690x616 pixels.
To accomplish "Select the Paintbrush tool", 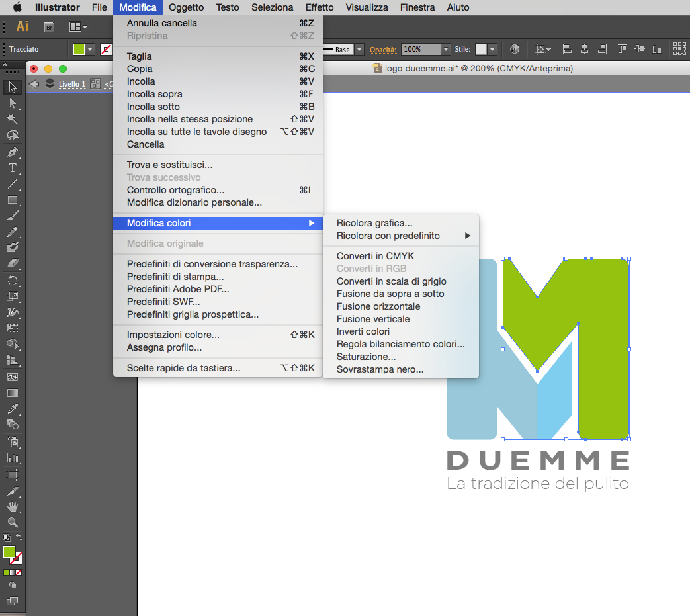I will 13,216.
